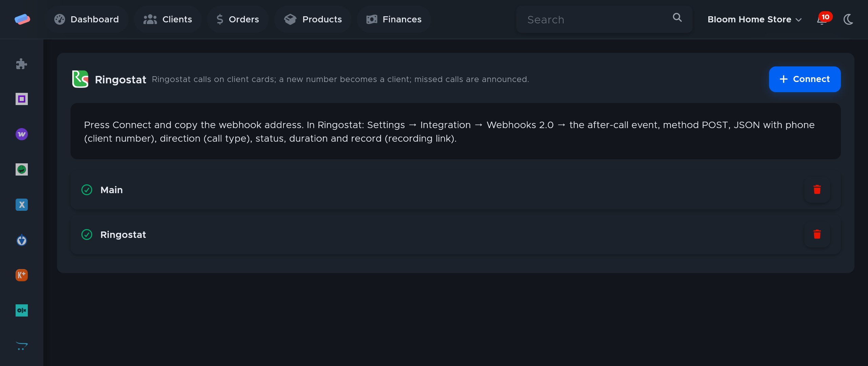Screen dimensions: 868x366
Task: Go to the Dashboard tab
Action: click(x=86, y=19)
